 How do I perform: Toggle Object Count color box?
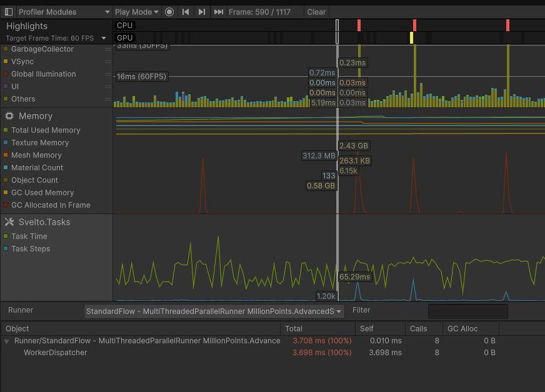[6, 180]
